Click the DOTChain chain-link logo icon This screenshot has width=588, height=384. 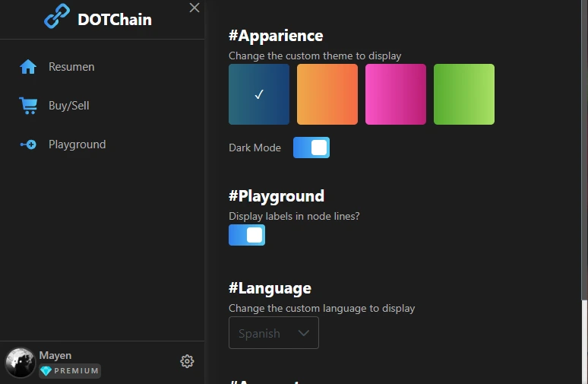pyautogui.click(x=57, y=16)
